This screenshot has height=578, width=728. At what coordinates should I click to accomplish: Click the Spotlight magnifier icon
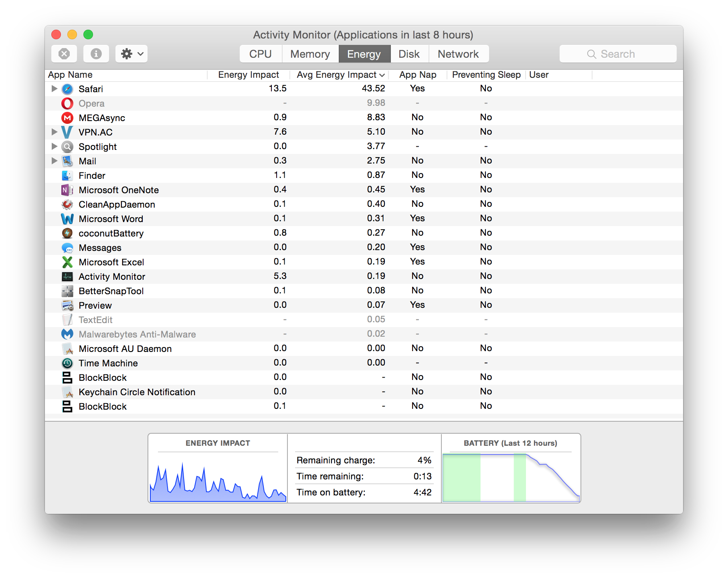click(67, 147)
